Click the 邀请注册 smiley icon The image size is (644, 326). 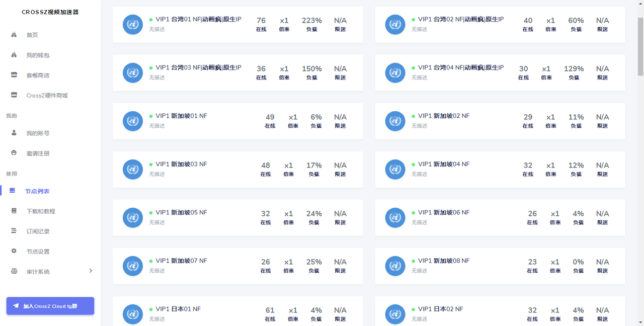click(x=14, y=153)
